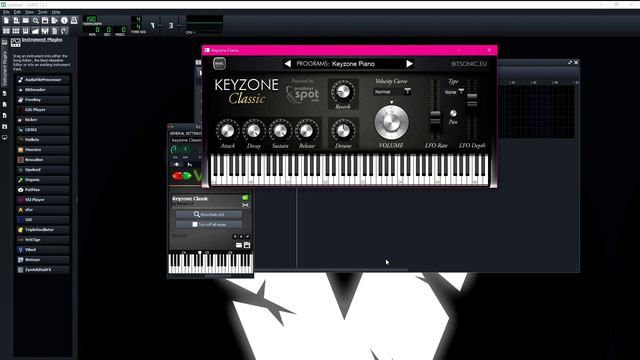Adjust the large VOLUME knob
The width and height of the screenshot is (640, 360).
click(x=391, y=122)
